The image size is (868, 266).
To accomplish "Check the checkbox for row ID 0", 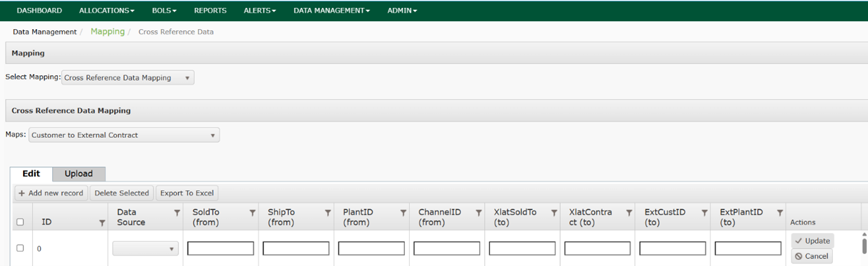I will (x=20, y=248).
